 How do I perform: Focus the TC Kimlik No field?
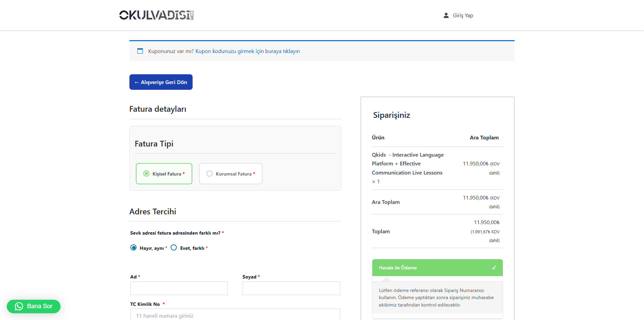pyautogui.click(x=235, y=315)
